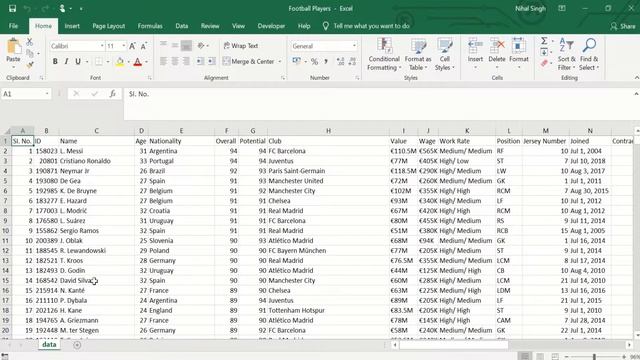Apply the red font color
This screenshot has height=360, width=640.
tap(138, 62)
